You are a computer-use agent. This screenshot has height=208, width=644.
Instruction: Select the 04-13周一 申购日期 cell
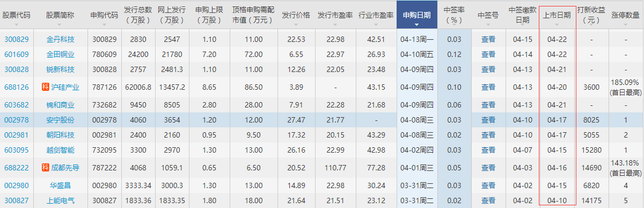(x=416, y=39)
